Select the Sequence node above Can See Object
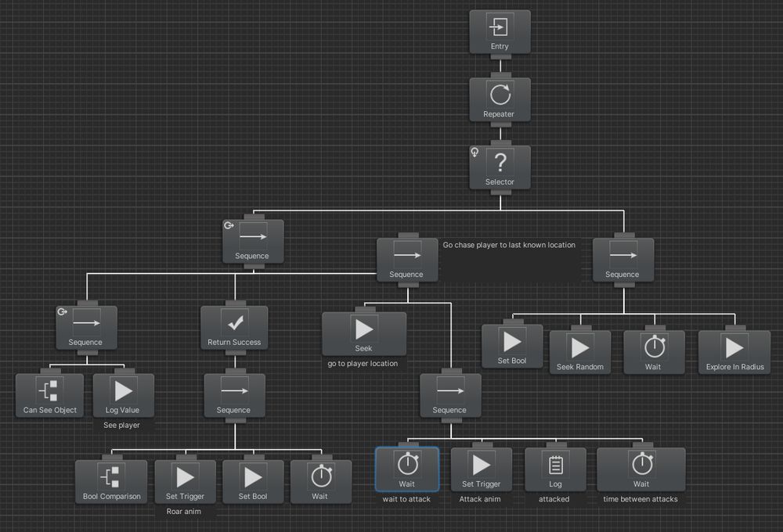Screen dimensions: 783x532 pyautogui.click(x=86, y=328)
